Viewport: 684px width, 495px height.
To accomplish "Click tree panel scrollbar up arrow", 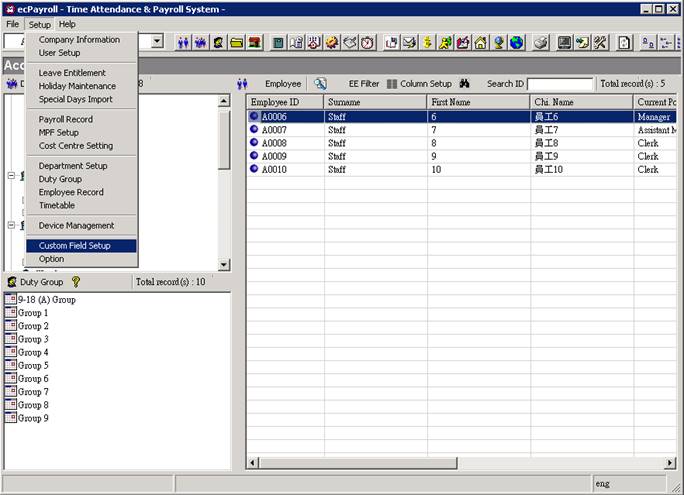I will (224, 101).
